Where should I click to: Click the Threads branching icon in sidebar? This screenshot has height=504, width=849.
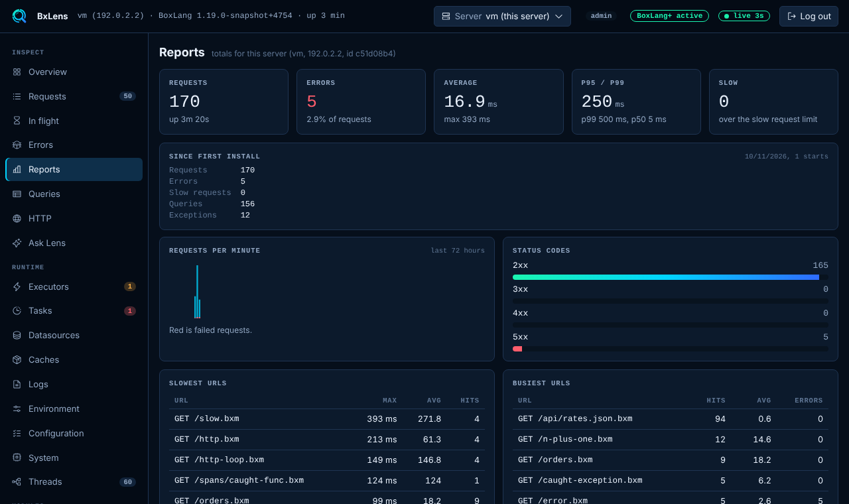point(17,481)
